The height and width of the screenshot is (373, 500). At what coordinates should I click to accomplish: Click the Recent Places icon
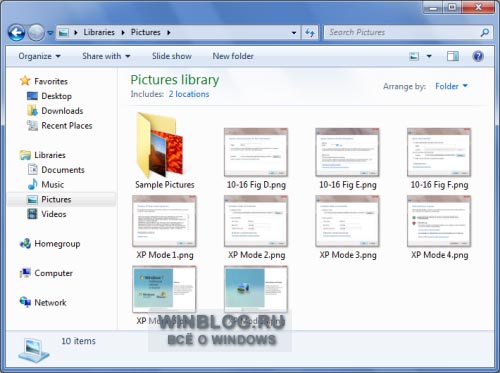[32, 125]
